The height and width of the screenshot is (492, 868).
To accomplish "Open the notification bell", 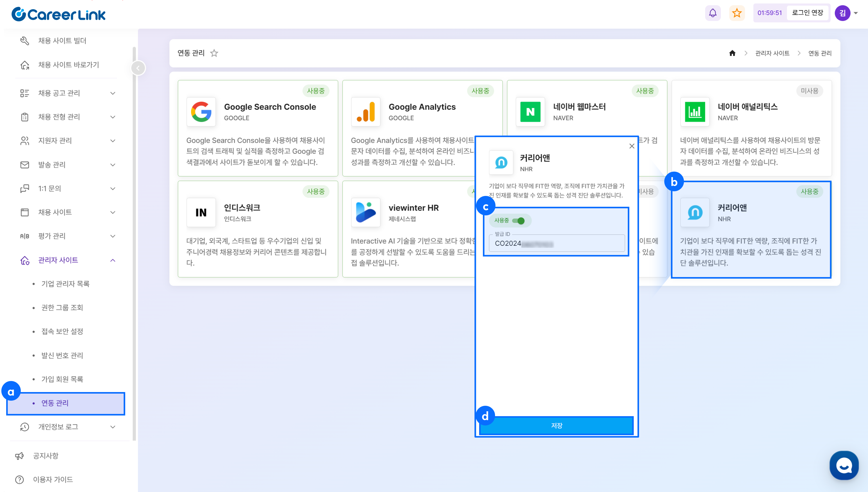I will 712,13.
